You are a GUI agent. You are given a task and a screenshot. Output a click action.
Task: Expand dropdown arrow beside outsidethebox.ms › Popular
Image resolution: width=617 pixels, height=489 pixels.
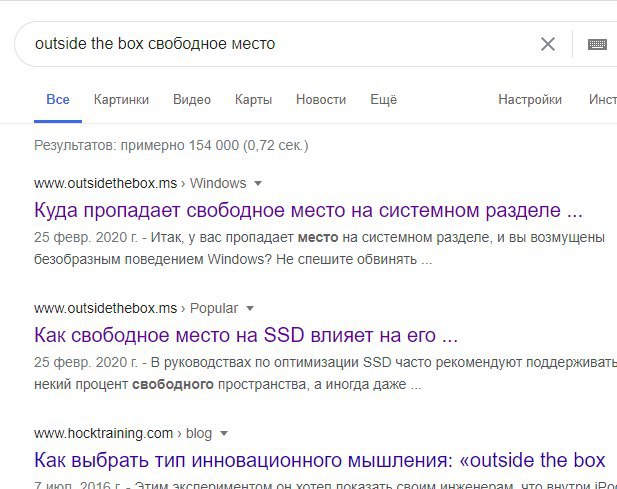coord(249,308)
